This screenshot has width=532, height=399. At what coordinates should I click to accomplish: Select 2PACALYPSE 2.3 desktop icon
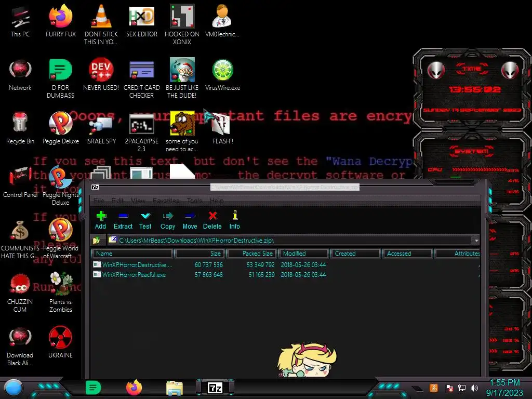tap(141, 132)
